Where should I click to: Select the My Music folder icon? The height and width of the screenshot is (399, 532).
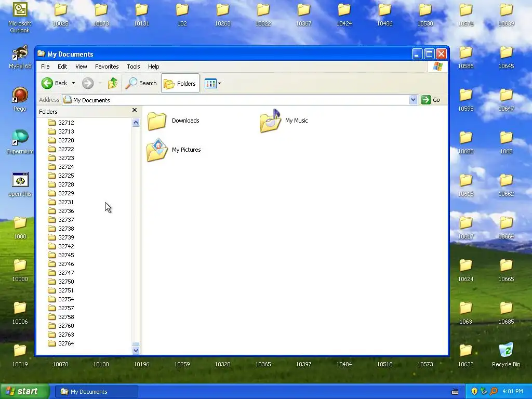click(x=270, y=121)
